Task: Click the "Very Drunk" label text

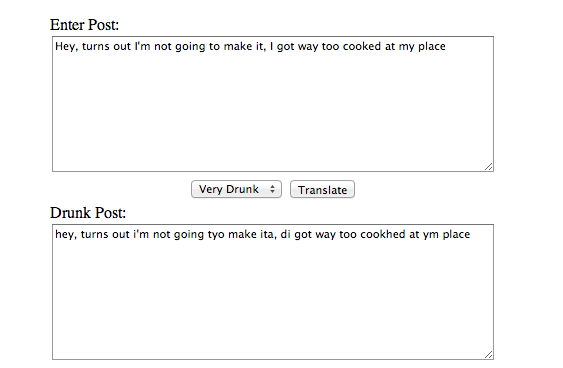Action: point(229,189)
